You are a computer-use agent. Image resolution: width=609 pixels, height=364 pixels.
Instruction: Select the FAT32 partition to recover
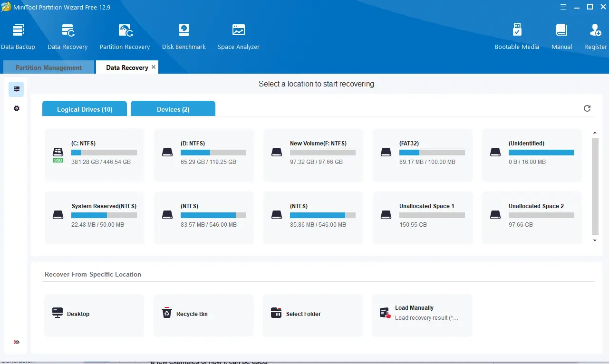422,155
